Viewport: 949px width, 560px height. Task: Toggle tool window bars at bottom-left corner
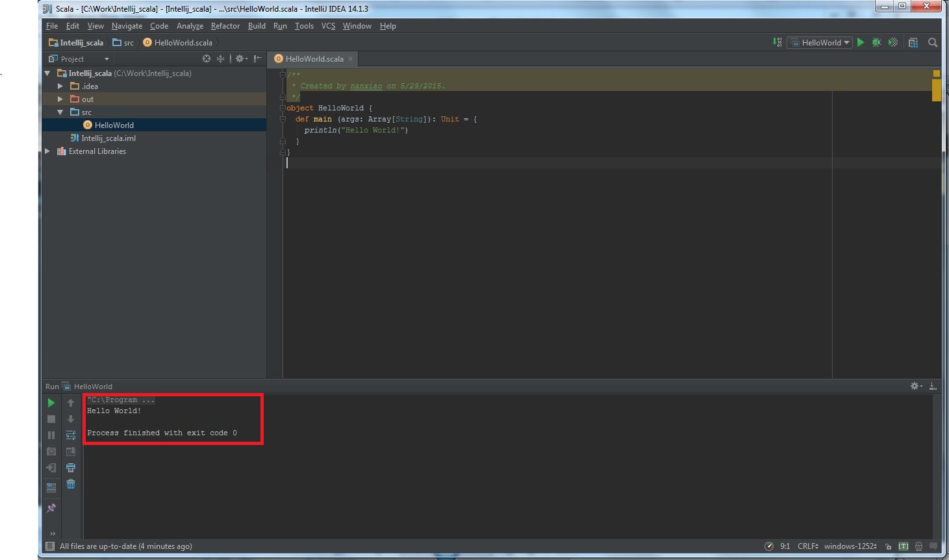tap(49, 546)
